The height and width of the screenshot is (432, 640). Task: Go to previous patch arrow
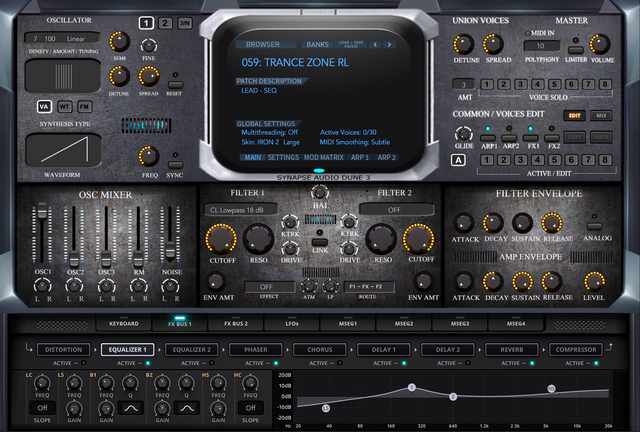[375, 45]
